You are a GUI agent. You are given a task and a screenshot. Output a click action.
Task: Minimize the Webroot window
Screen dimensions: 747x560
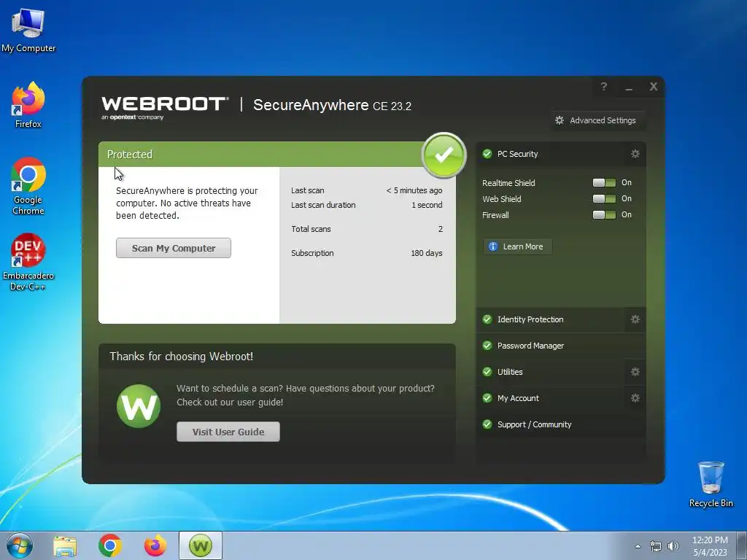click(x=629, y=87)
